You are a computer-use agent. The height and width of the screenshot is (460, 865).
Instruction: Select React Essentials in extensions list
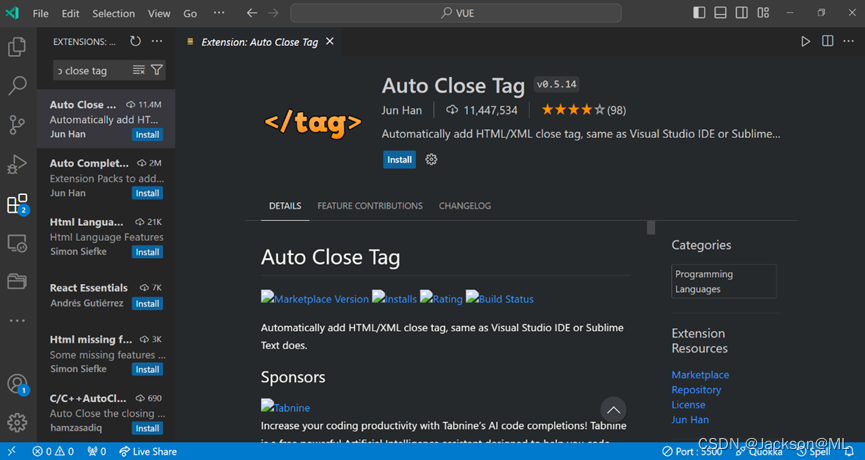[x=106, y=295]
